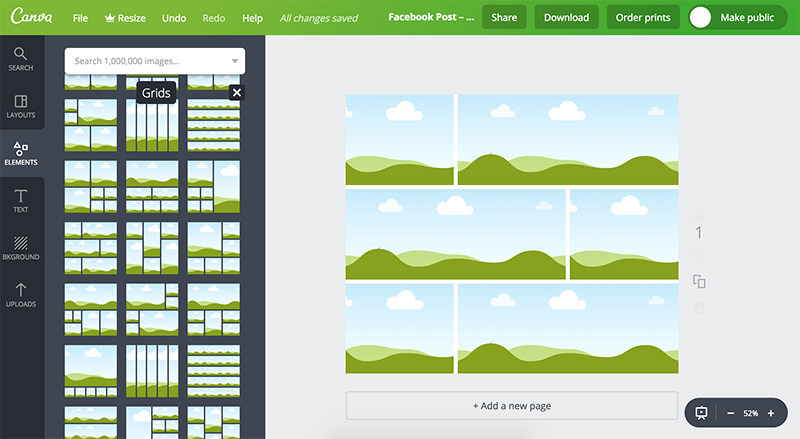Zoom in with the plus button

pos(771,413)
